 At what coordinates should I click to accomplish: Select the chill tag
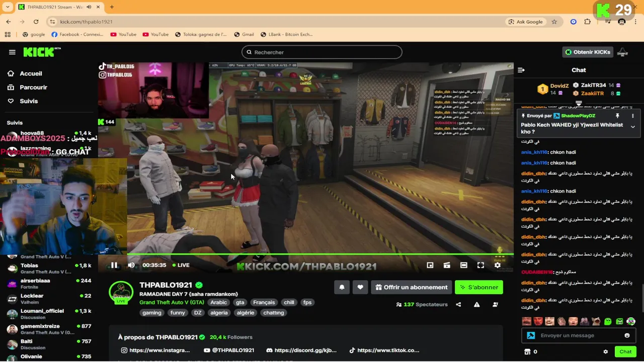pyautogui.click(x=289, y=302)
